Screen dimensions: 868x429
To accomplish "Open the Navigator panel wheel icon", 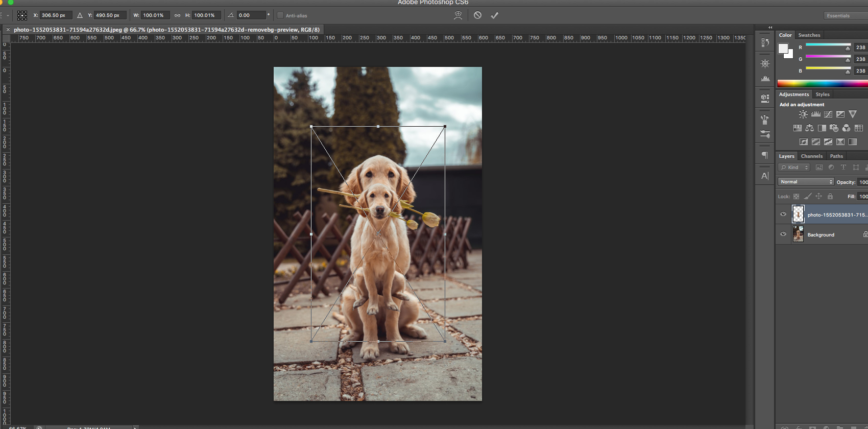I will pos(765,64).
